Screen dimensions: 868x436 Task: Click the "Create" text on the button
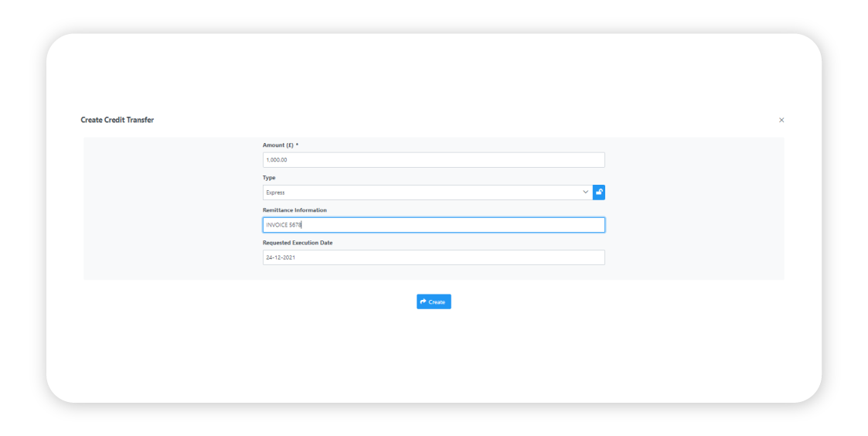click(437, 301)
